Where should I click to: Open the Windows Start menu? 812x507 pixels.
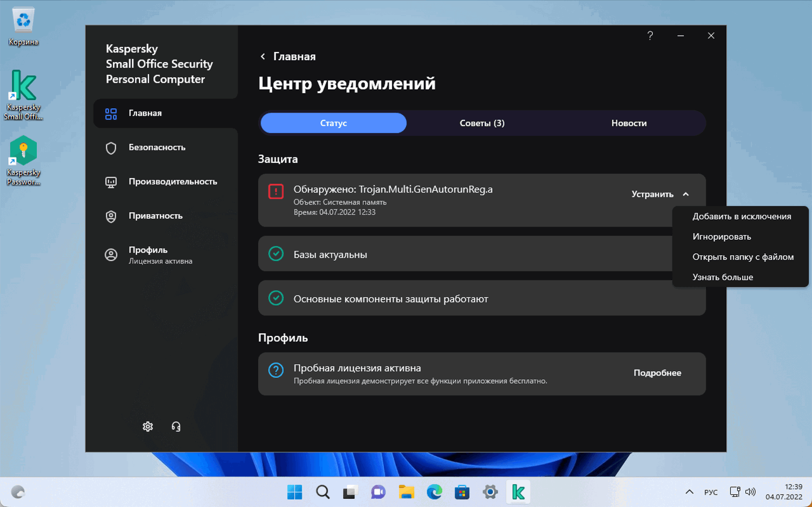pos(295,492)
